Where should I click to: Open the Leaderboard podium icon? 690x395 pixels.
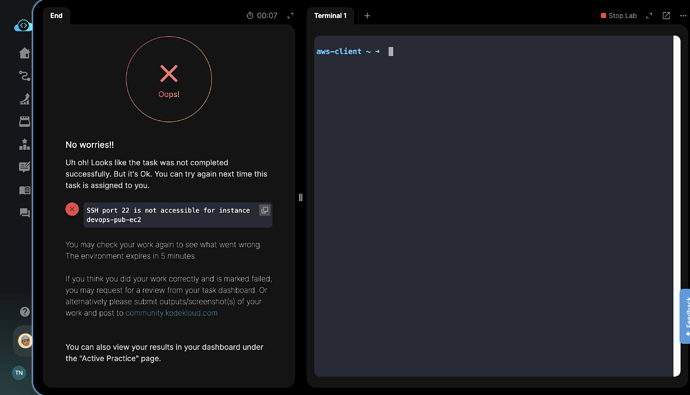(x=24, y=144)
